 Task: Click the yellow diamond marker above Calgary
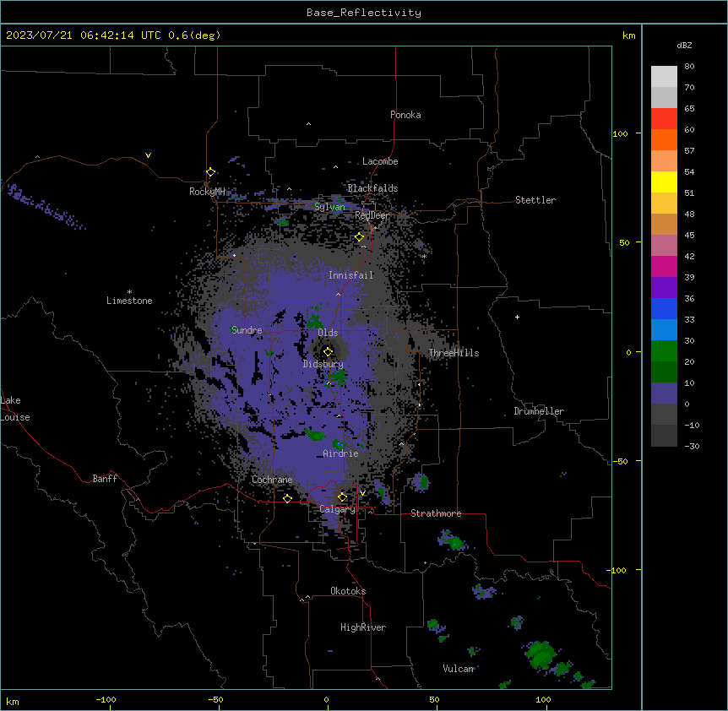(342, 497)
